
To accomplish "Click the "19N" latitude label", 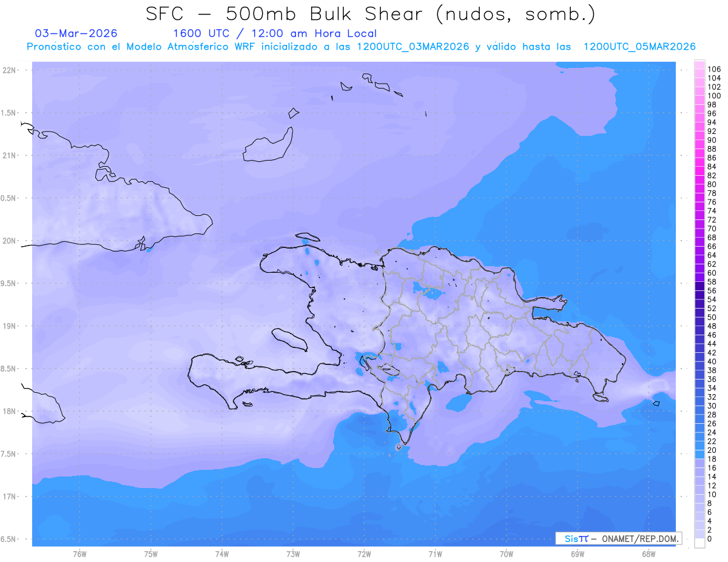I will [8, 326].
